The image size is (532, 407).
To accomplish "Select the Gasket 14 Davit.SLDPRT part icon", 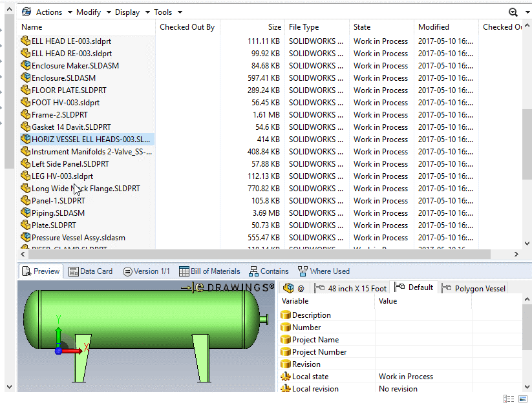I will tap(25, 127).
